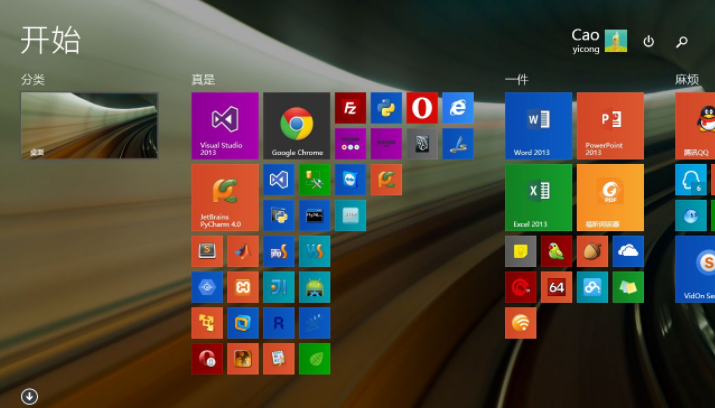Viewport: 715px width, 408px height.
Task: Open the Internet Explorer tile
Action: [458, 108]
